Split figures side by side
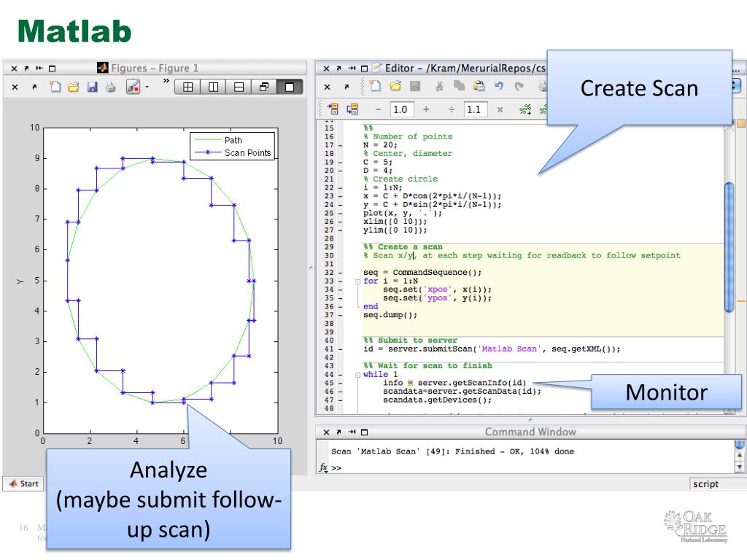This screenshot has height=560, width=747. [214, 87]
